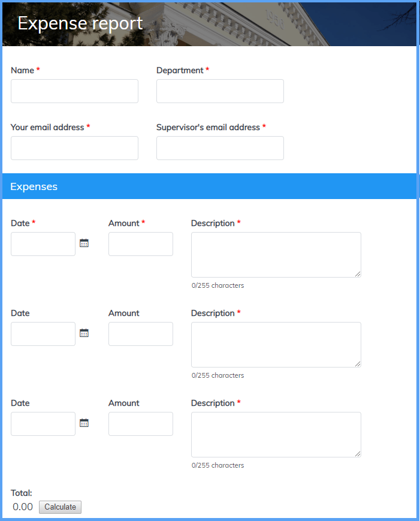Select the Your email address field
Viewport: 420px width, 521px height.
pos(74,148)
